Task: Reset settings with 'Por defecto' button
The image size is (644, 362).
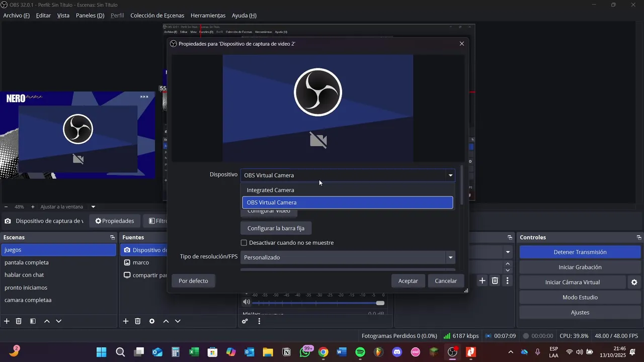Action: (x=193, y=281)
